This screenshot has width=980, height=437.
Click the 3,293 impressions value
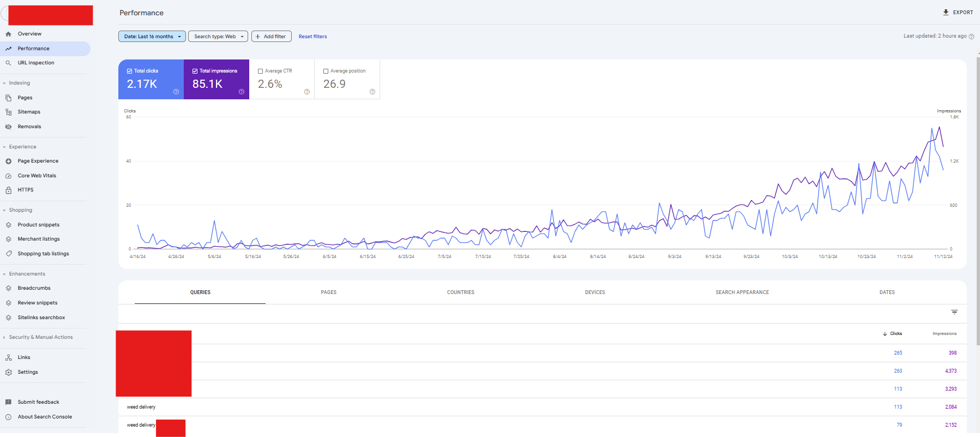tap(951, 389)
